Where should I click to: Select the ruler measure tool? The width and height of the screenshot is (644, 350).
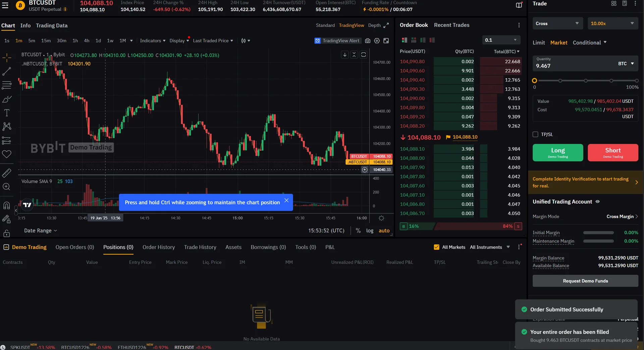pyautogui.click(x=7, y=173)
